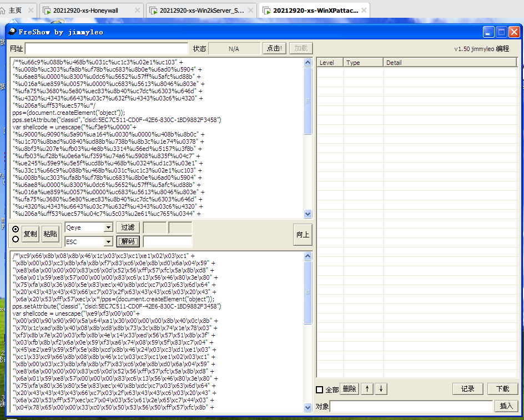
Task: Click the text field next to 解码
Action: point(168,241)
